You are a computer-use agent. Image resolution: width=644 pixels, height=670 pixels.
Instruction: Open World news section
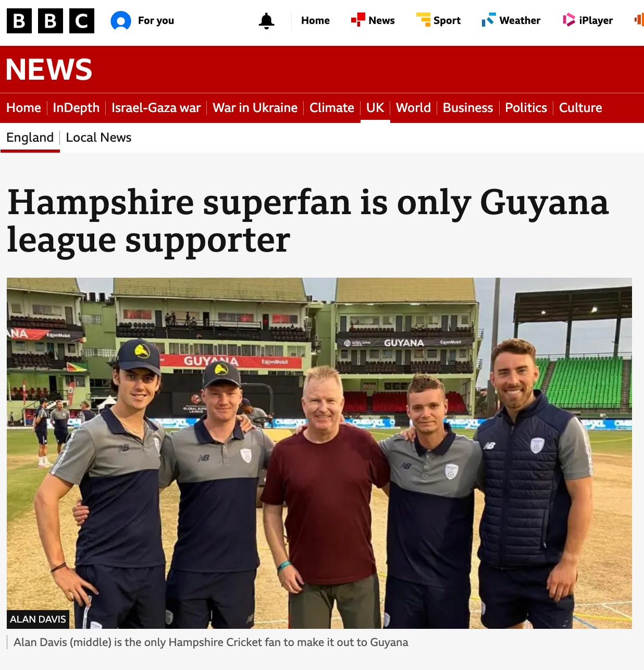point(413,108)
